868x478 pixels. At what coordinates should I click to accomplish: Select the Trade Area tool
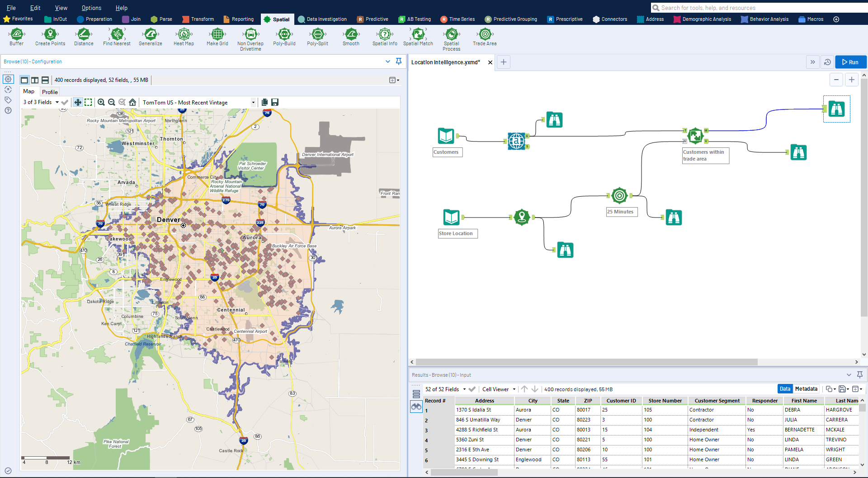pos(485,34)
